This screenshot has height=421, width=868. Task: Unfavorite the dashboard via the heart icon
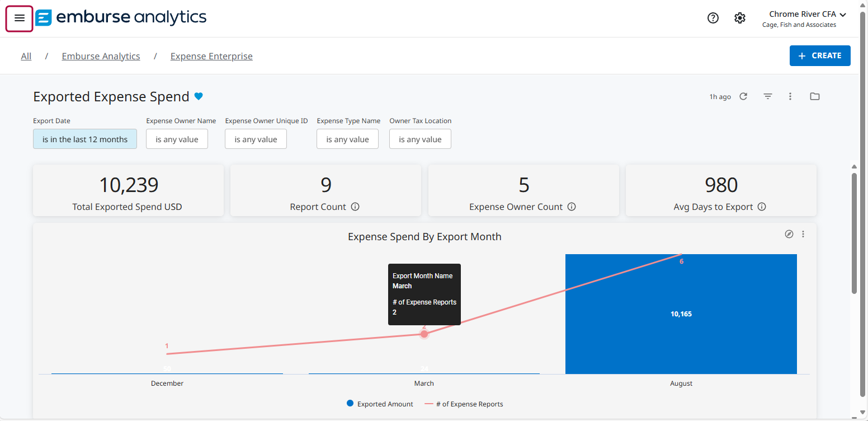(x=199, y=96)
